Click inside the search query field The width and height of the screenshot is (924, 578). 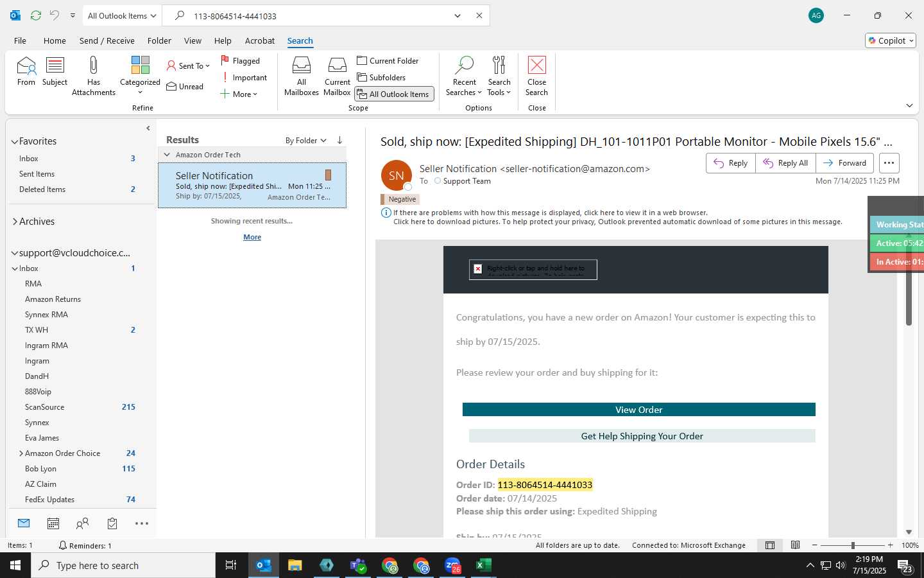pyautogui.click(x=318, y=15)
